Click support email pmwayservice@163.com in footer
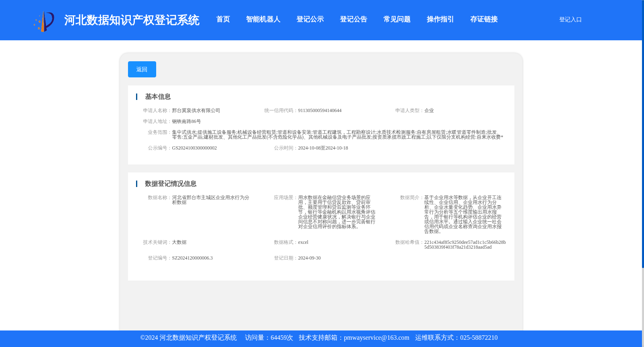 point(376,338)
